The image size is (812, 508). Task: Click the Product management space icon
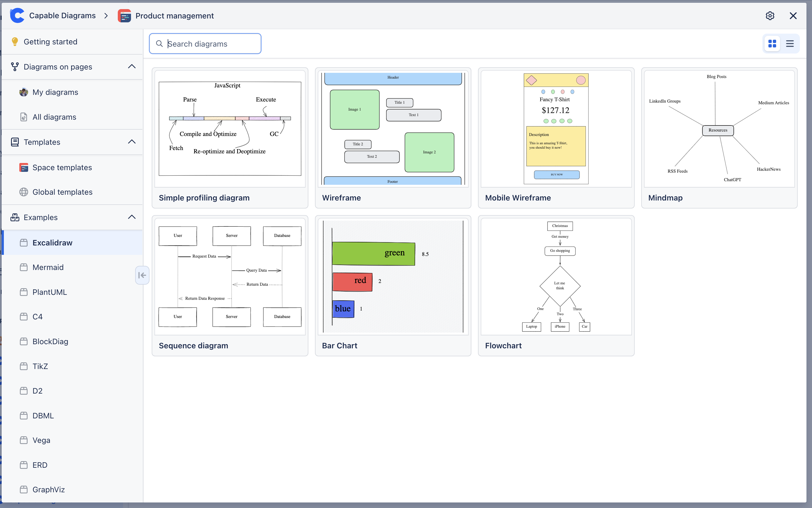pyautogui.click(x=124, y=16)
